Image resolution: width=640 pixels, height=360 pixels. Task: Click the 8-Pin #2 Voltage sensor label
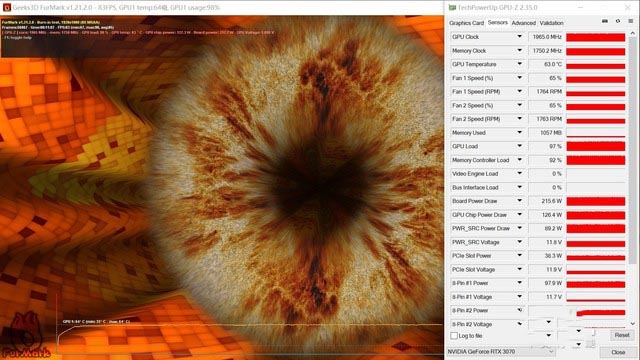pyautogui.click(x=472, y=324)
